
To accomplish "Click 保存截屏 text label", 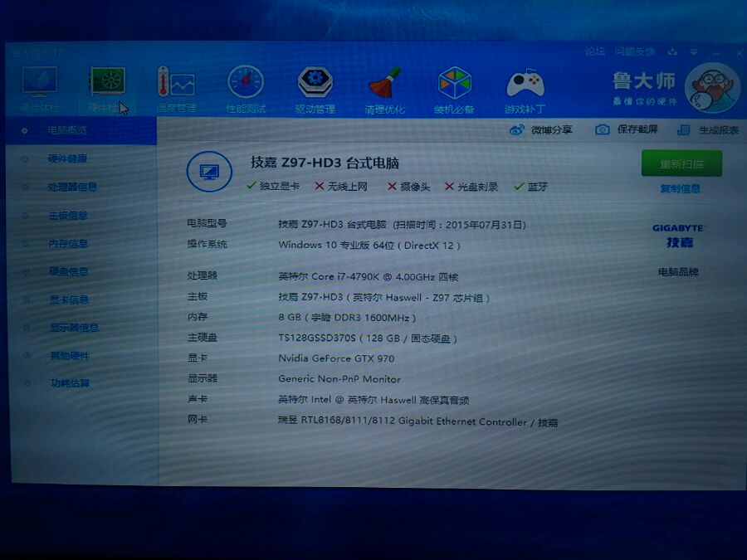I will click(x=637, y=129).
